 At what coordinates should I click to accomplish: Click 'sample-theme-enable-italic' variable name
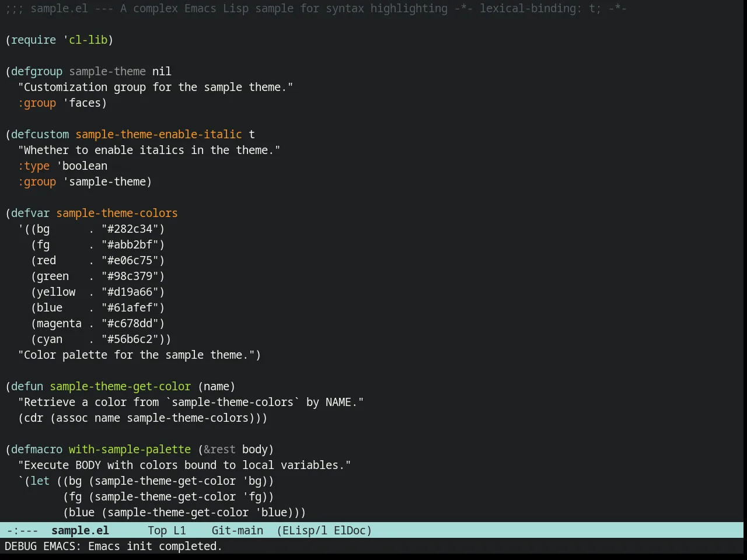click(159, 134)
